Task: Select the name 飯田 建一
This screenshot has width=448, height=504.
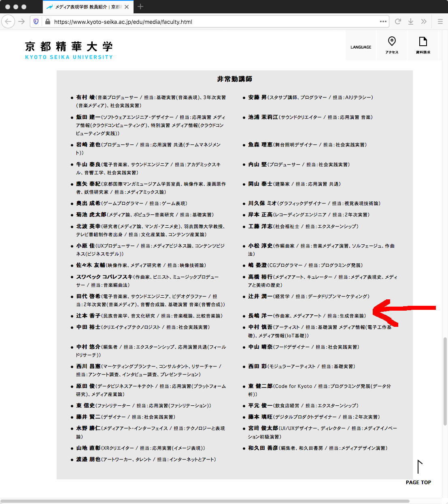Action: tap(88, 117)
